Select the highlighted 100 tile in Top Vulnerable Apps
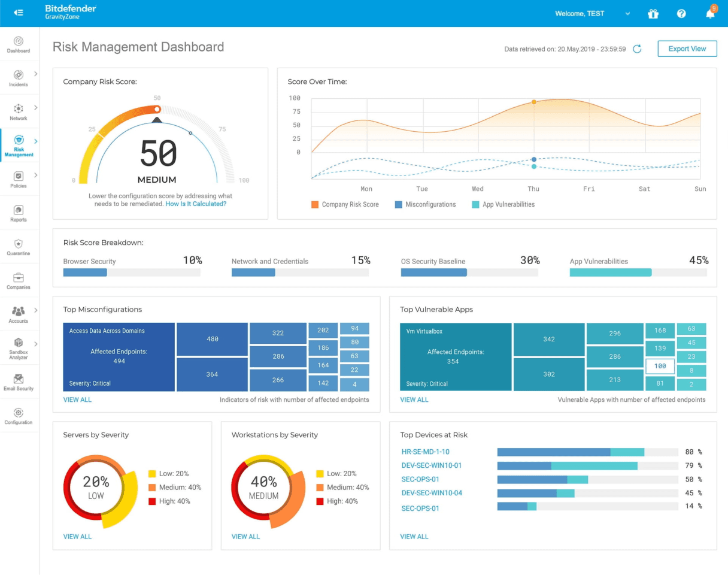This screenshot has width=728, height=575. tap(660, 366)
